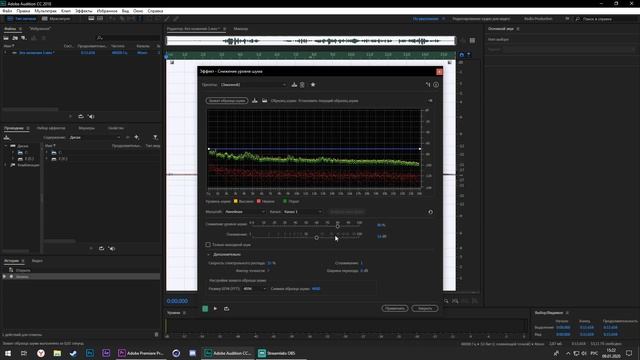Switch to Markers tab
This screenshot has height=360, width=640.
click(x=87, y=128)
